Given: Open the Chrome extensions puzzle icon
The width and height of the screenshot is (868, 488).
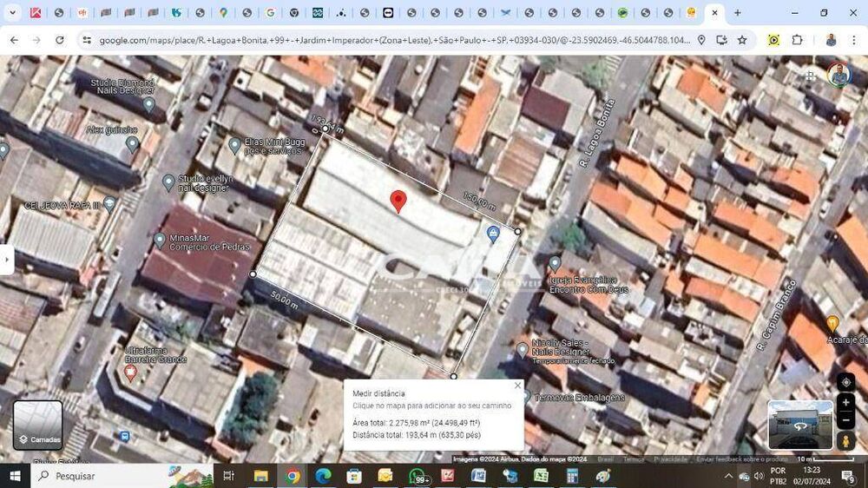Looking at the screenshot, I should point(797,40).
